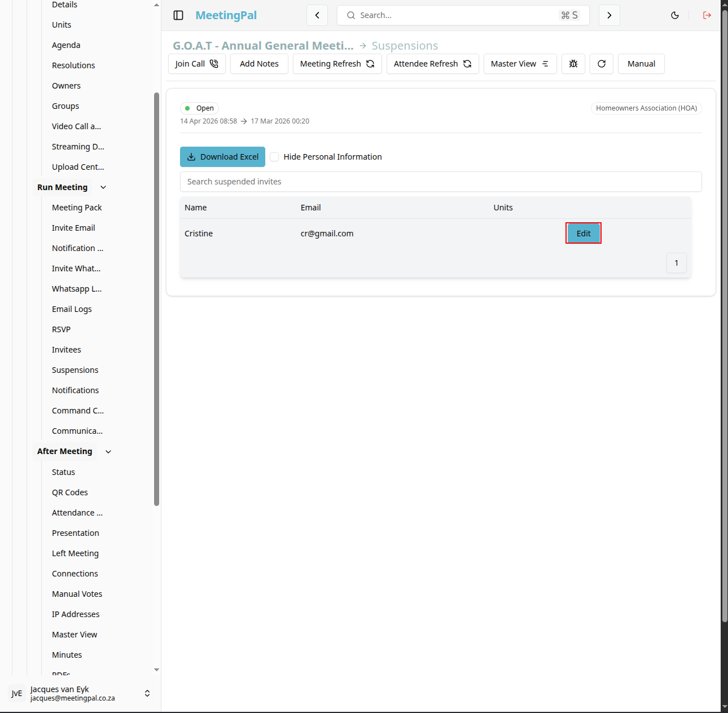Click the Open status badge

pos(199,108)
